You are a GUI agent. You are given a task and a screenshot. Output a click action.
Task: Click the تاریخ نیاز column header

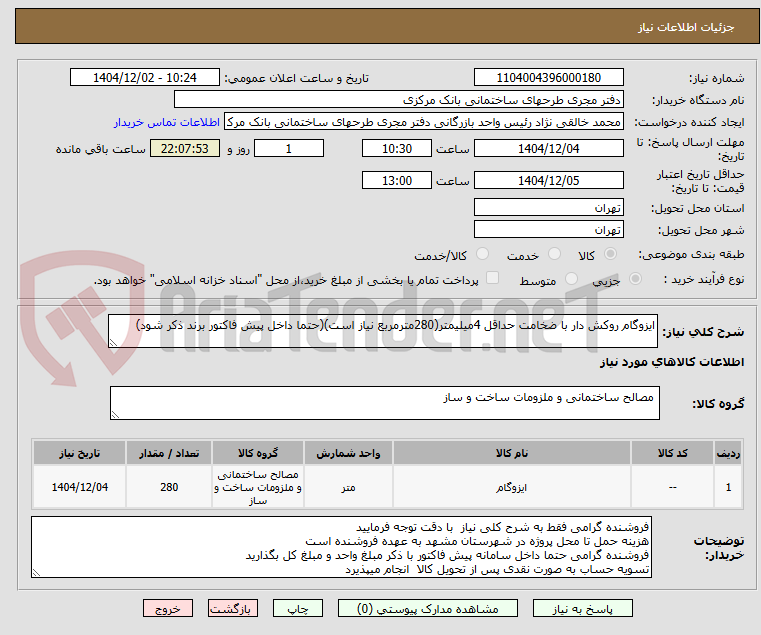click(80, 453)
